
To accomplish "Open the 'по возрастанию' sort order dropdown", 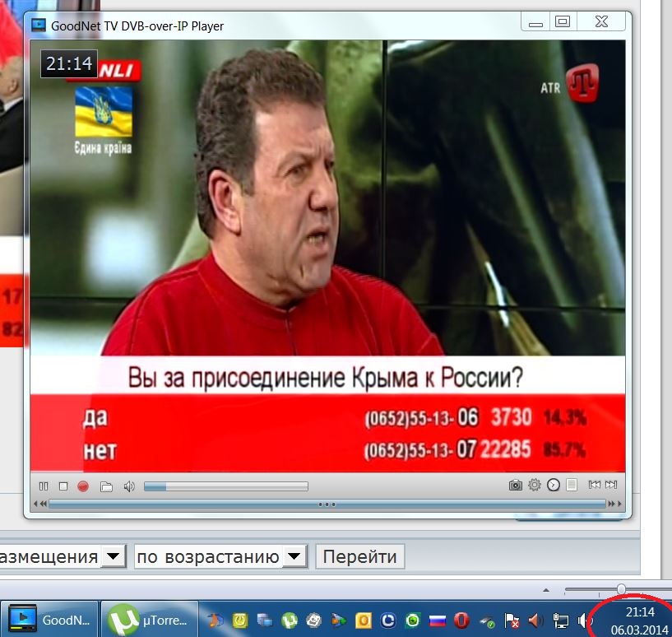I will [294, 557].
